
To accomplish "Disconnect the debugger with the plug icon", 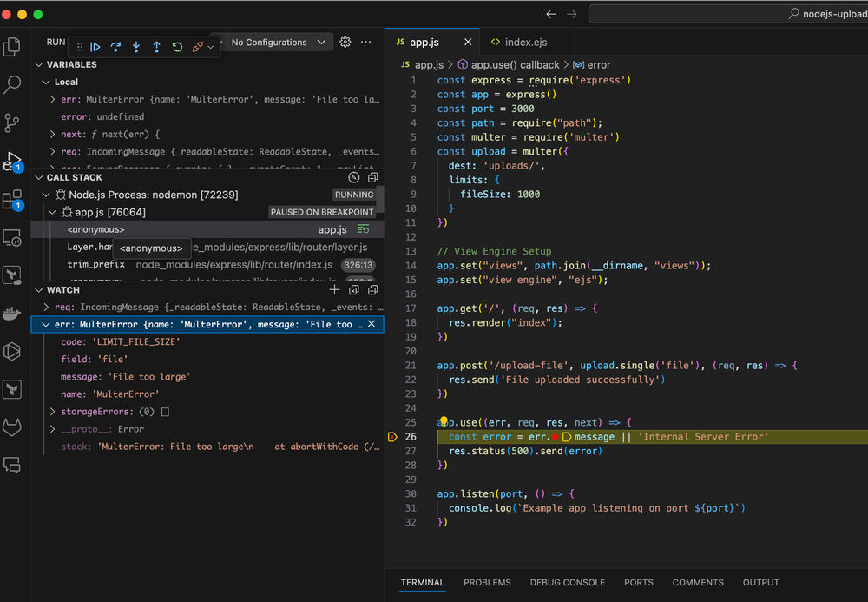I will pyautogui.click(x=198, y=47).
